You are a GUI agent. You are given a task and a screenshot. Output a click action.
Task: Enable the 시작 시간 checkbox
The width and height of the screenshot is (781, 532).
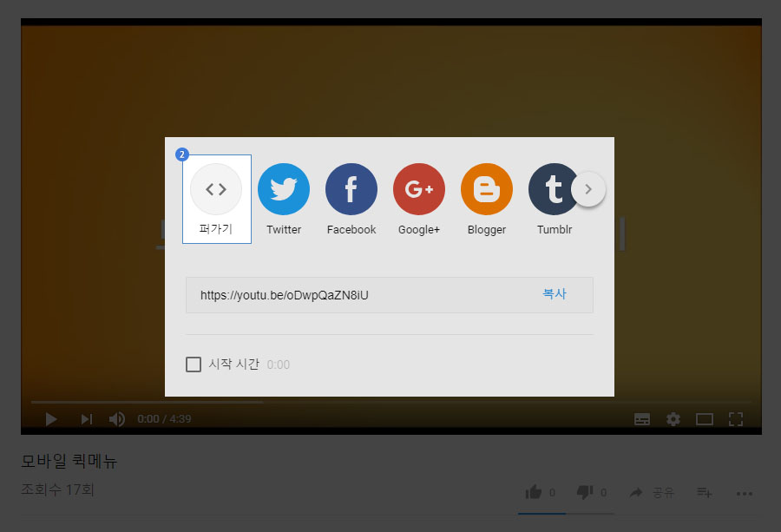pyautogui.click(x=194, y=365)
